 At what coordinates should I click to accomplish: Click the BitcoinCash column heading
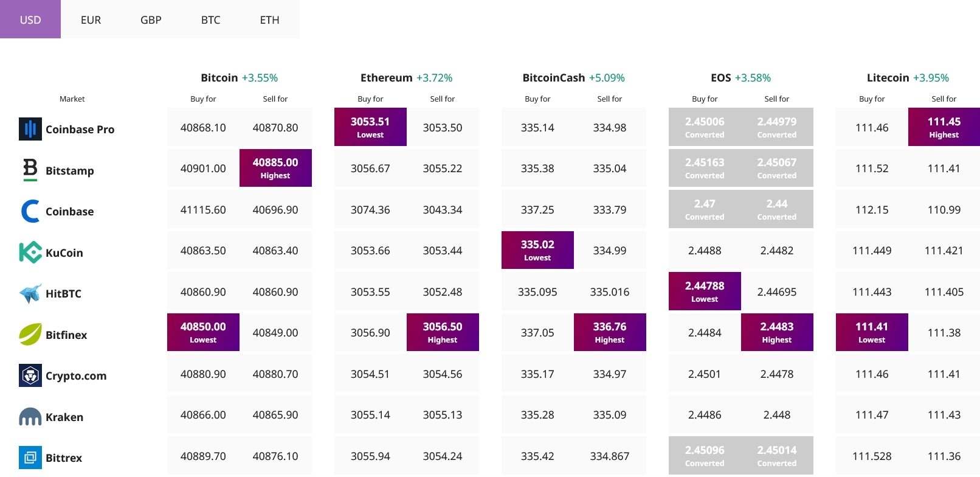pos(554,77)
